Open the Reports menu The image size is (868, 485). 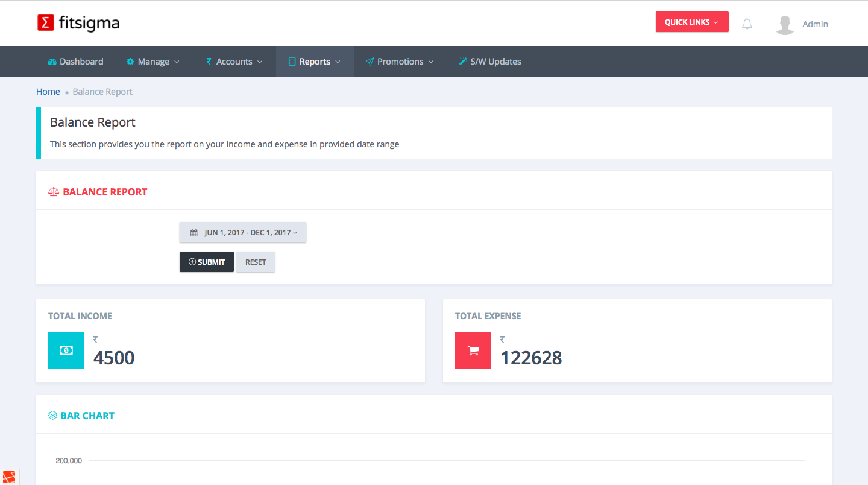pyautogui.click(x=315, y=62)
